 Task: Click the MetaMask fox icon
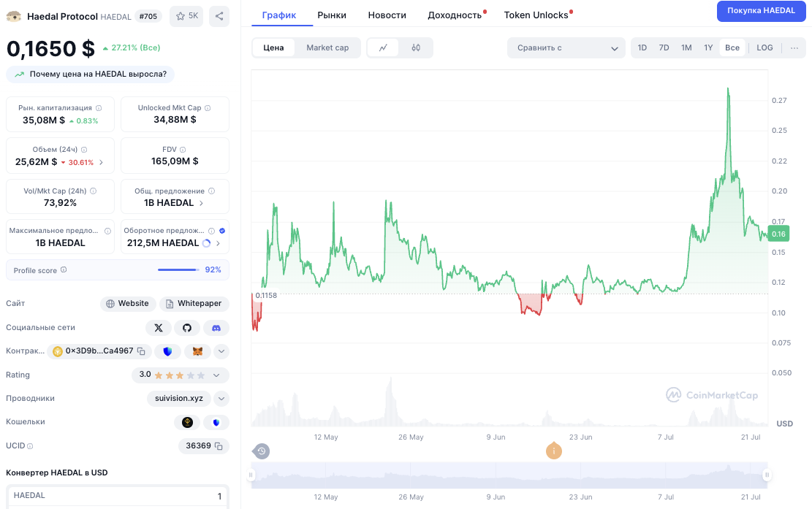[197, 351]
